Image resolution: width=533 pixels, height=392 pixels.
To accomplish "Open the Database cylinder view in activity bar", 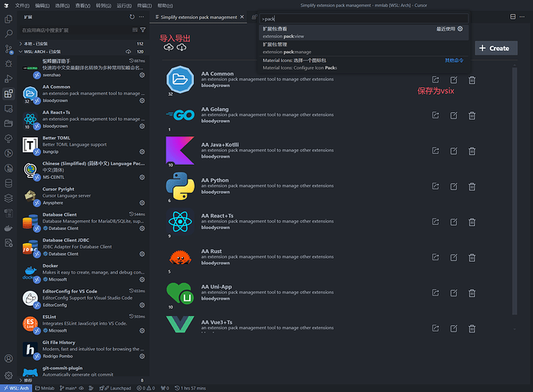I will pyautogui.click(x=9, y=183).
